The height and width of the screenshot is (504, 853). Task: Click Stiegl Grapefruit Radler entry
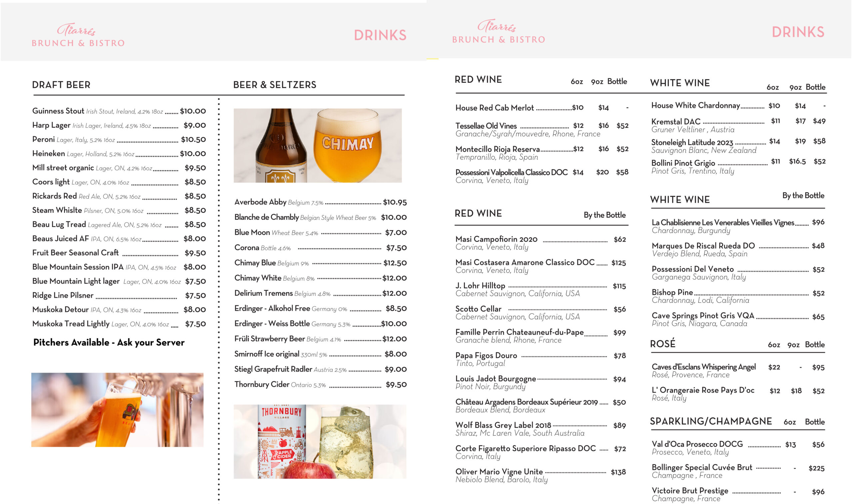(320, 369)
